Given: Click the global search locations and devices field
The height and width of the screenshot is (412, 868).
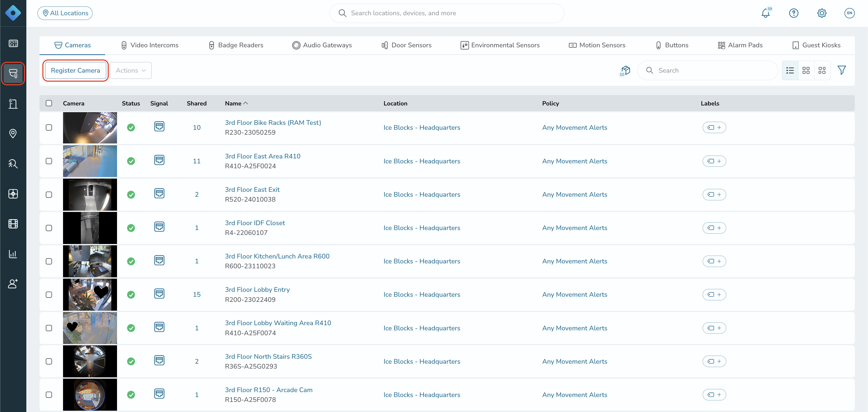Looking at the screenshot, I should coord(447,13).
